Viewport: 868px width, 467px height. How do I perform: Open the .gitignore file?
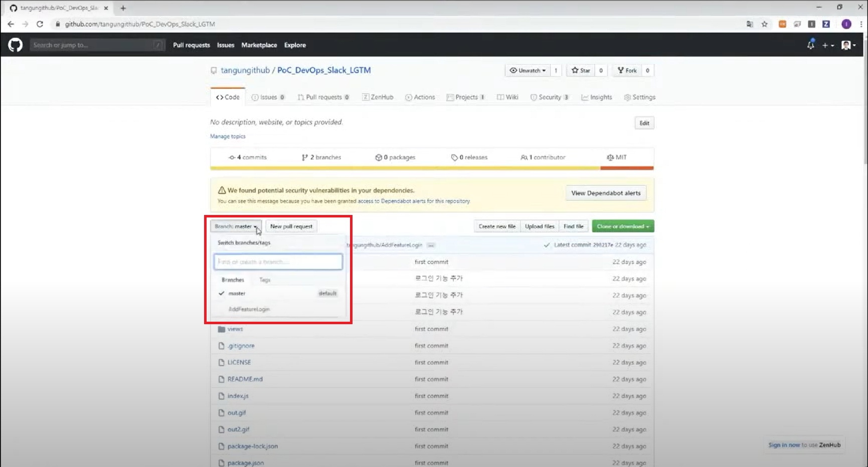click(241, 346)
